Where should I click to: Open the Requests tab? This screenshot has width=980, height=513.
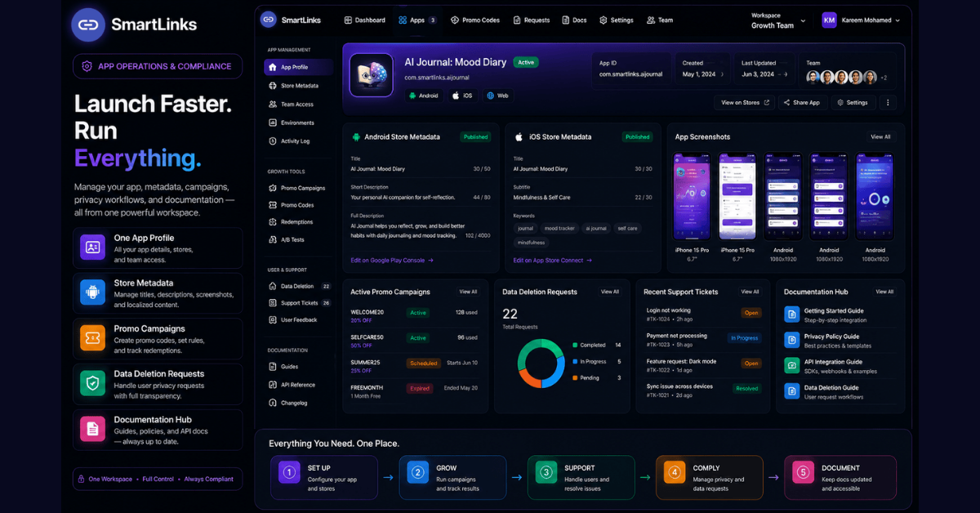pos(532,20)
